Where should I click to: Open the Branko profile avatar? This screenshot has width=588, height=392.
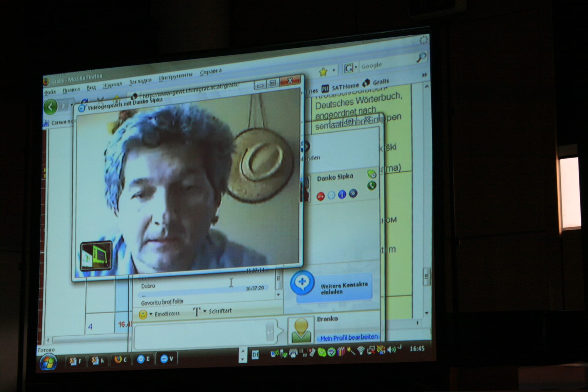click(301, 330)
